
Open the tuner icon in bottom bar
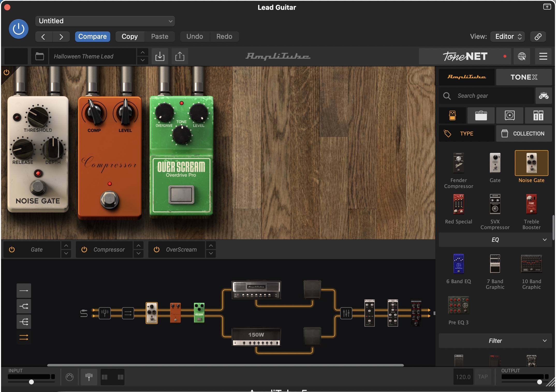point(89,377)
